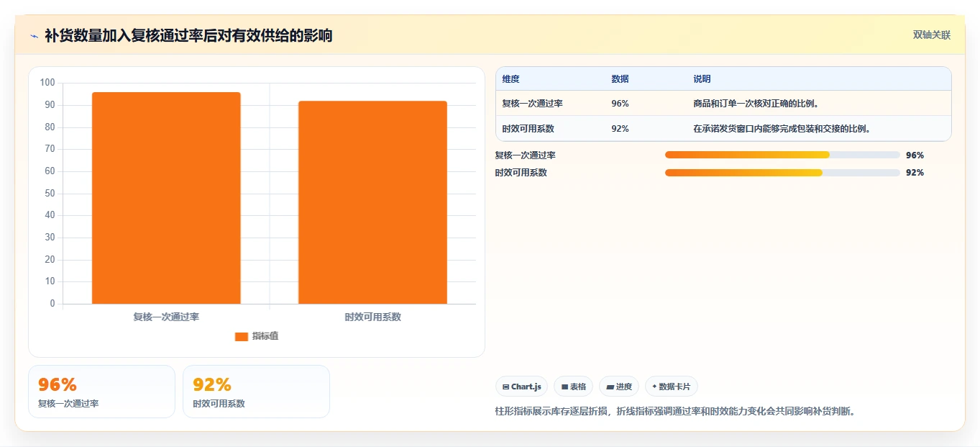Click the 表格 tag chip
Screen dimensions: 980x447
tap(573, 387)
